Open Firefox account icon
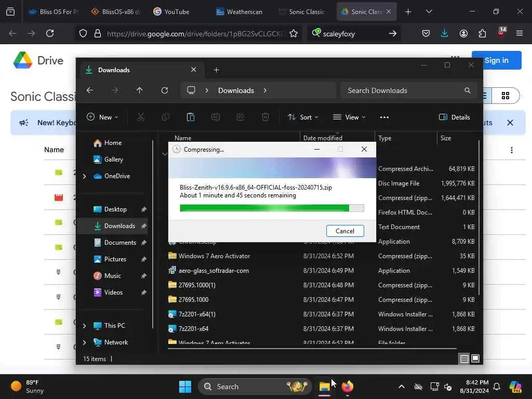532x399 pixels. pos(463,33)
